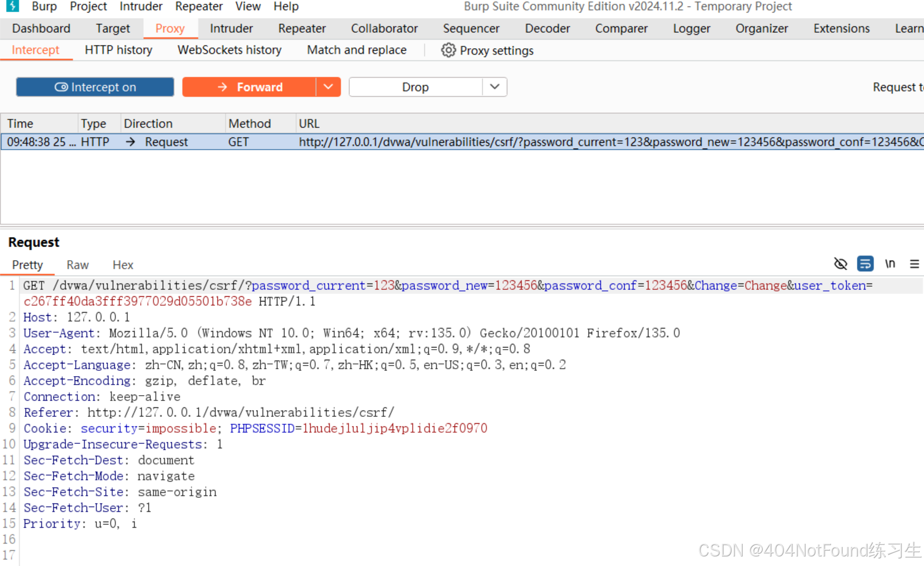The width and height of the screenshot is (924, 566).
Task: Open the Comparer tab
Action: pyautogui.click(x=622, y=29)
